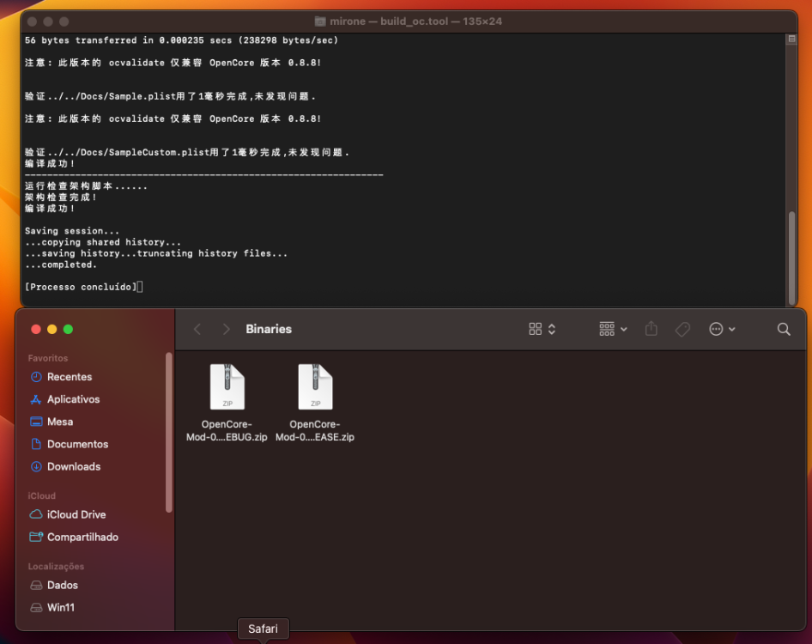
Task: Click the Dados disk icon
Action: click(x=36, y=586)
